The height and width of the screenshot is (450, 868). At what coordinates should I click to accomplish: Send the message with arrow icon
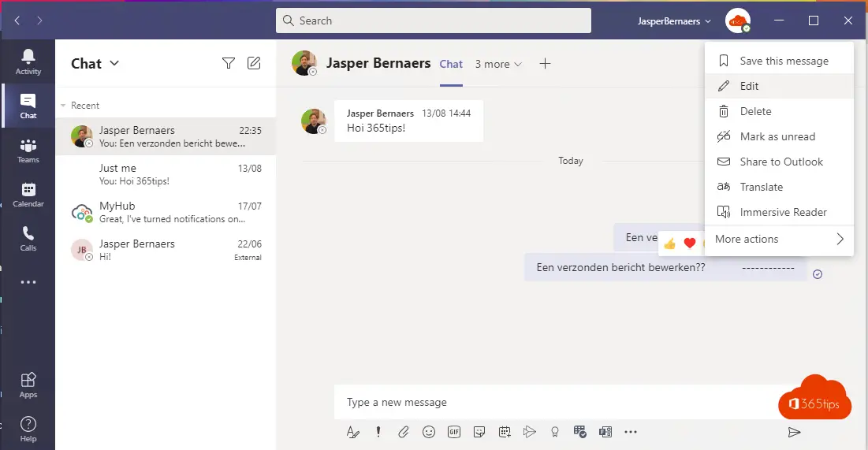795,433
